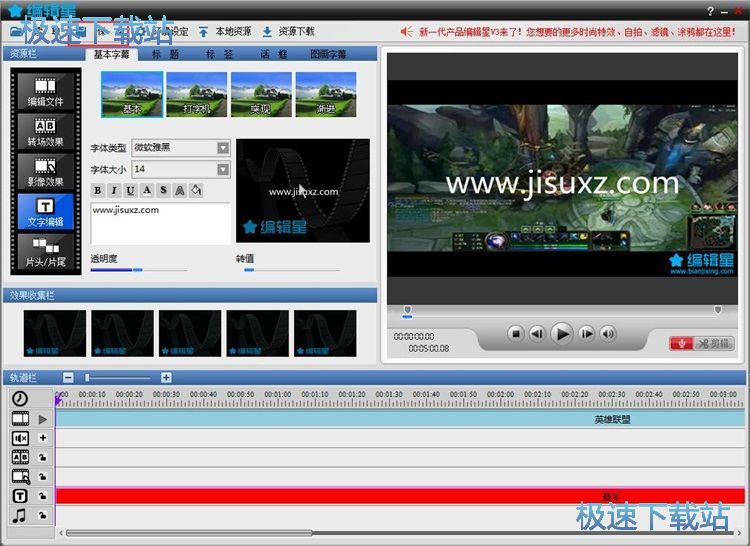Play the preview video
750x546 pixels.
[562, 333]
